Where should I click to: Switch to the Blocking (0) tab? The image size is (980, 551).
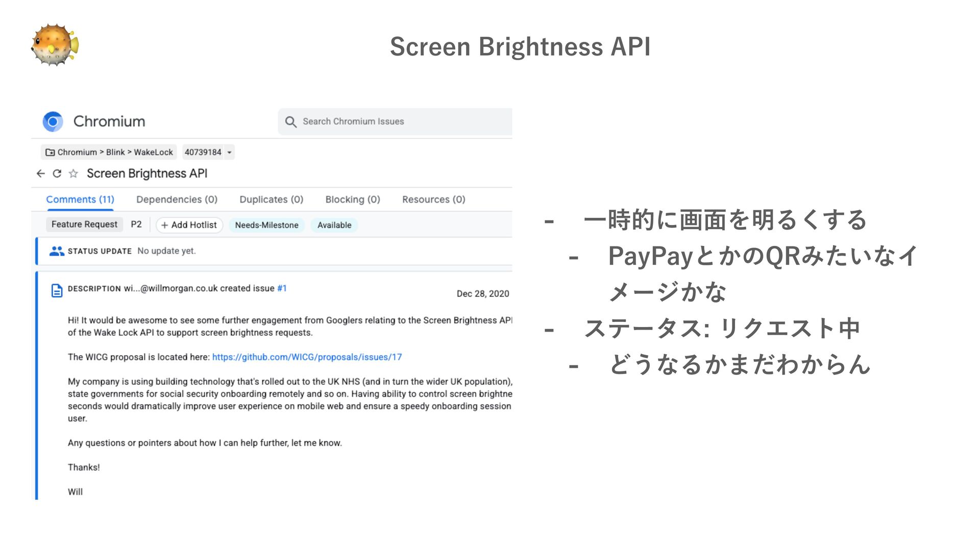click(353, 199)
